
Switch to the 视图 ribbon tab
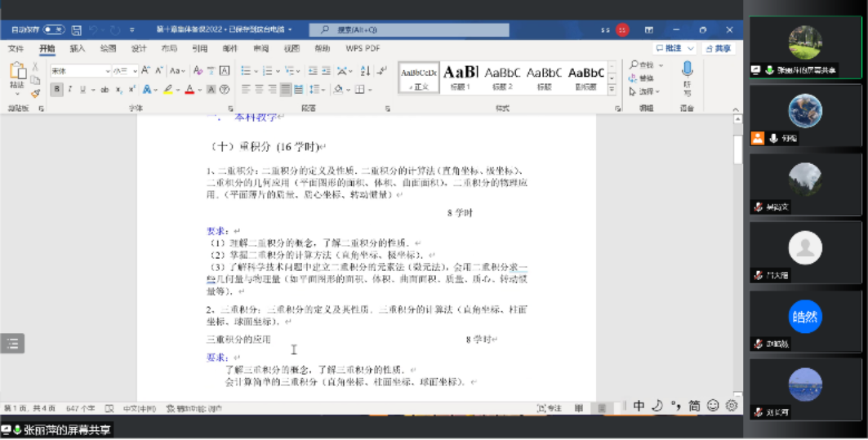click(292, 48)
